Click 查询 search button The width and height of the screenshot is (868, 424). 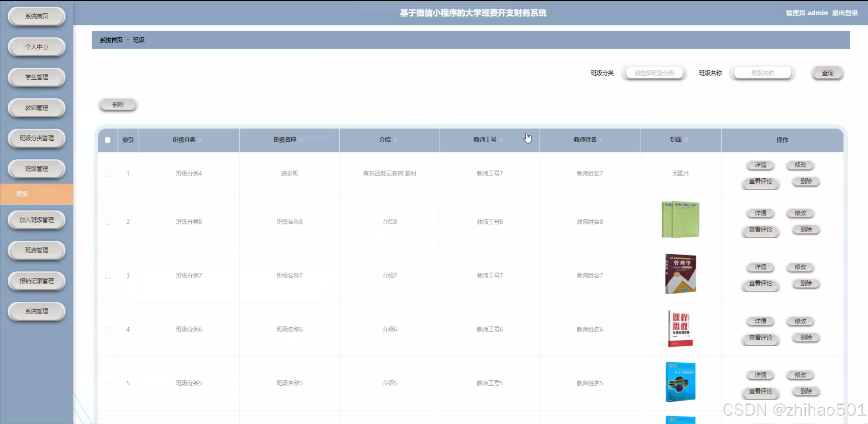[827, 73]
